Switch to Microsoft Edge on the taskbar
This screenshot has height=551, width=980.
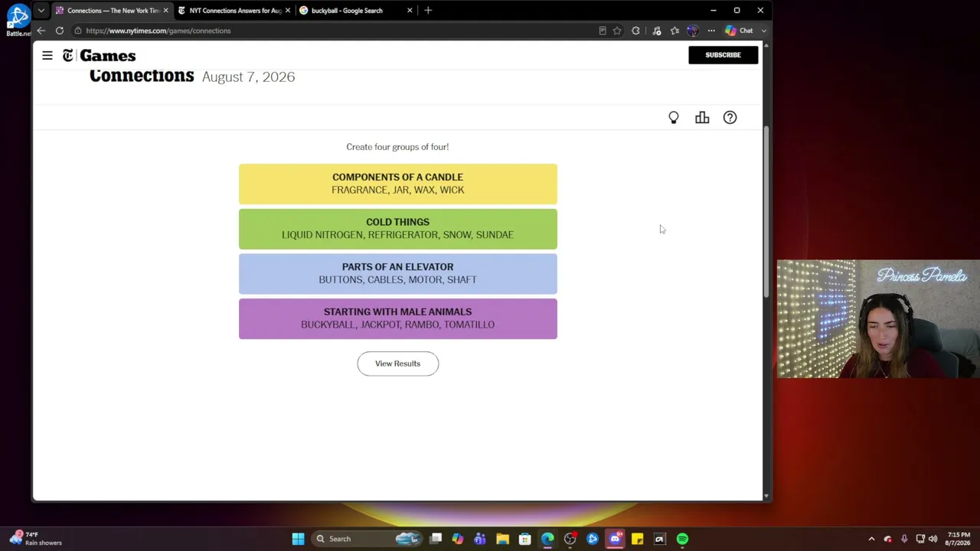pyautogui.click(x=547, y=539)
